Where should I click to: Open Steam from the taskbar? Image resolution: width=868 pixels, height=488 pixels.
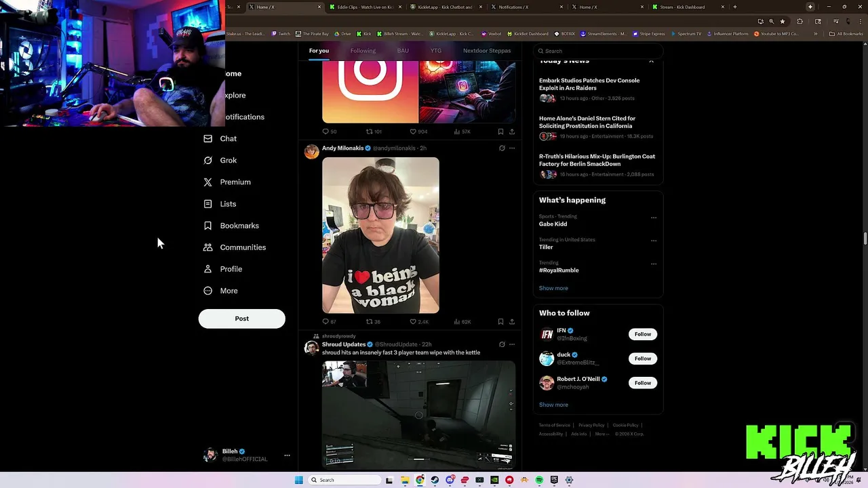click(435, 480)
